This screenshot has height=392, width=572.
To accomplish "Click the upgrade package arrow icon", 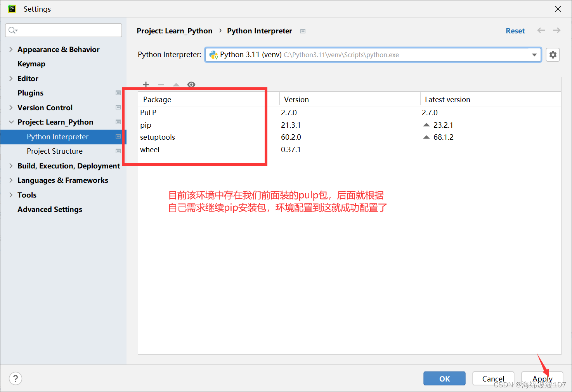I will click(176, 85).
